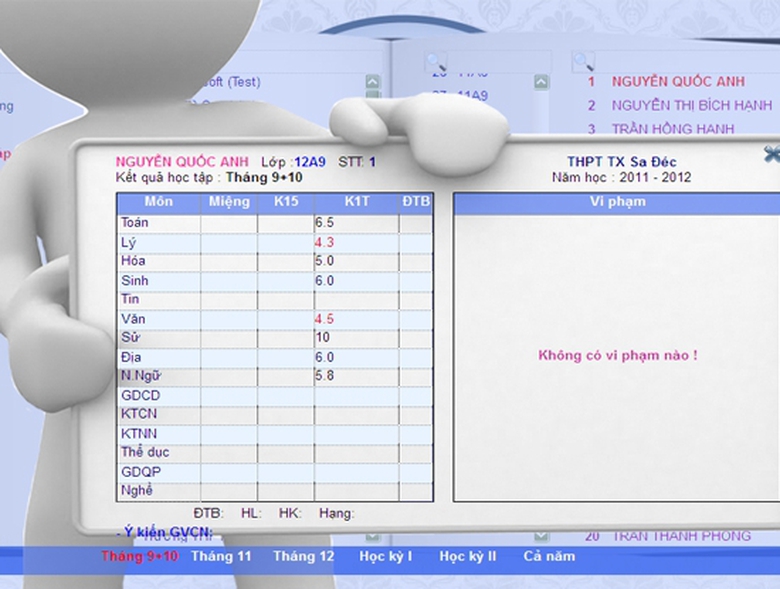
Task: Open the Học kỳ I results tab
Action: (x=386, y=557)
